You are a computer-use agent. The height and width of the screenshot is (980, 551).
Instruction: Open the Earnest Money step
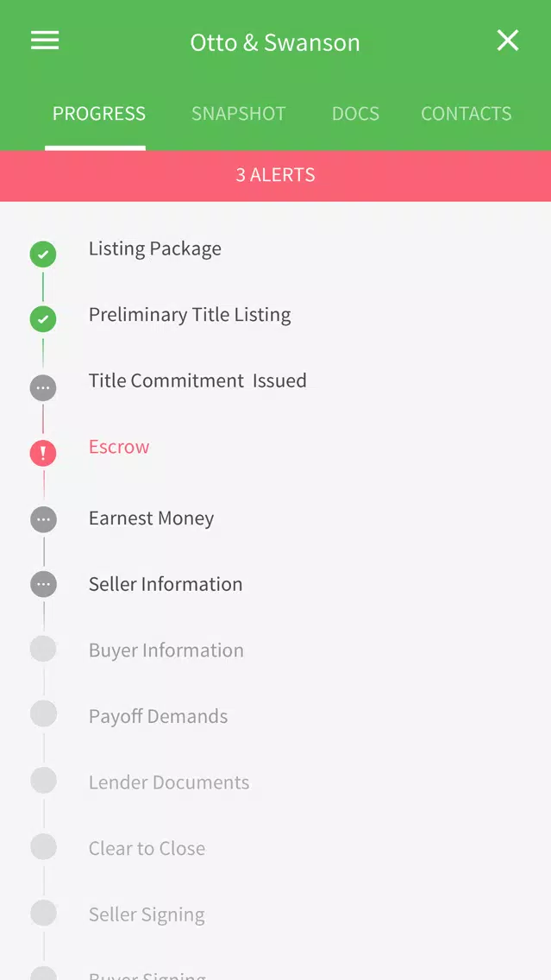(151, 518)
